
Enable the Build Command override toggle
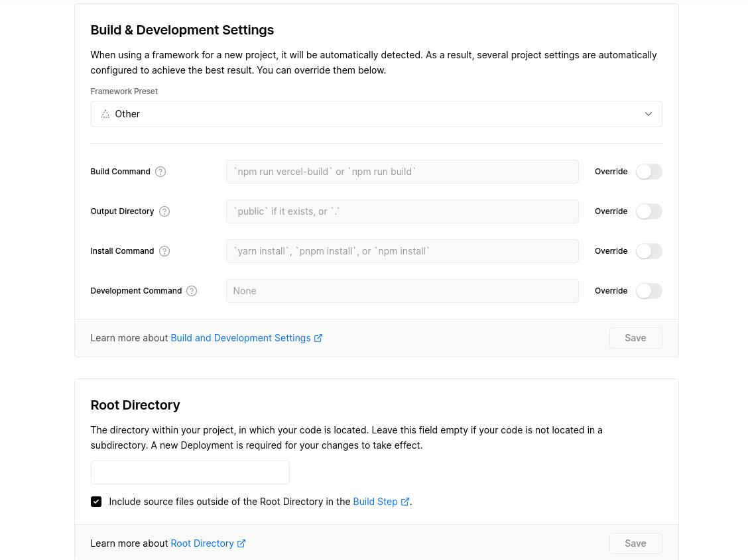click(649, 172)
